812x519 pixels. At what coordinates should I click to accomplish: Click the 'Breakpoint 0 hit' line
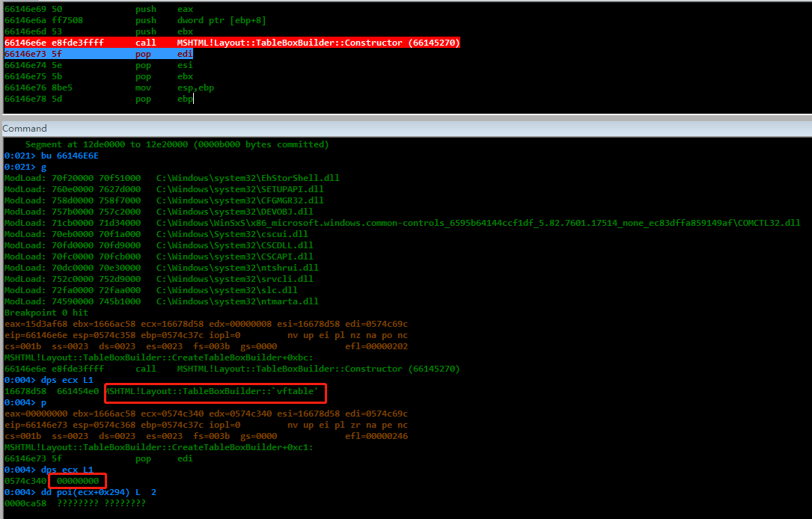46,313
